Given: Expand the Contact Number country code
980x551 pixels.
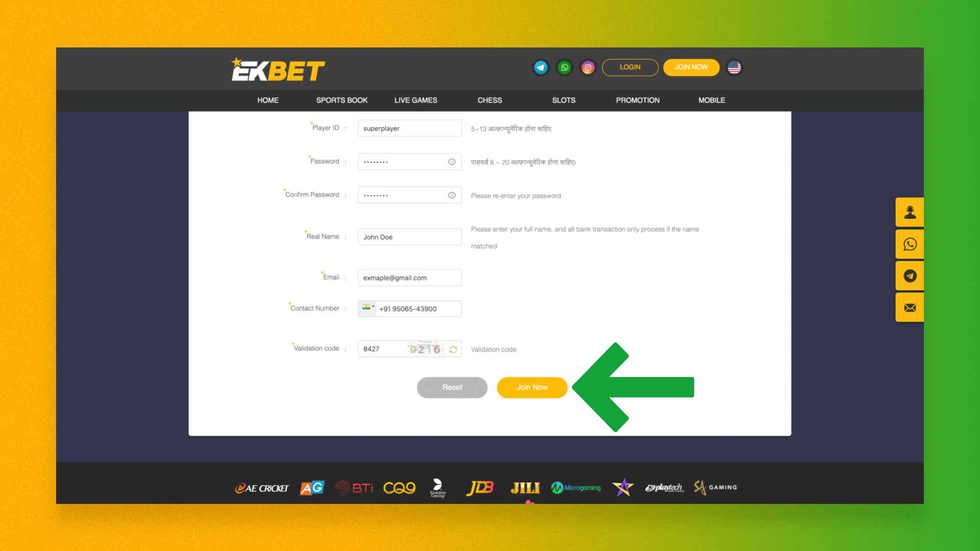Looking at the screenshot, I should [367, 308].
